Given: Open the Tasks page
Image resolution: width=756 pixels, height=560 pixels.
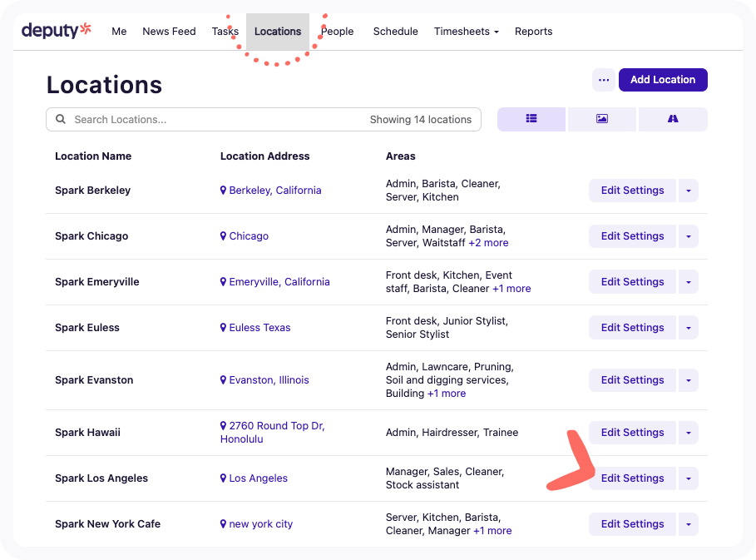Looking at the screenshot, I should coord(225,32).
